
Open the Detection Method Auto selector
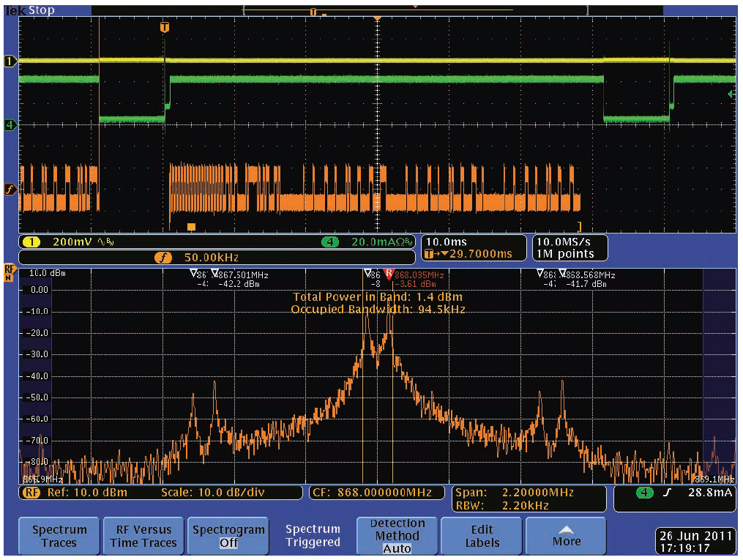[397, 536]
